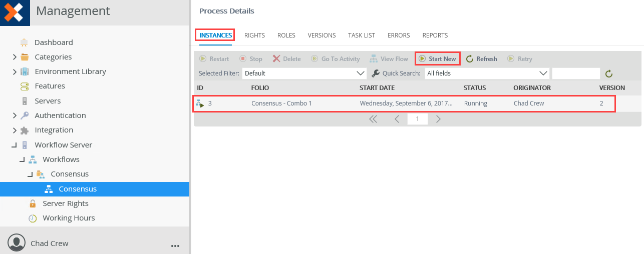Image resolution: width=644 pixels, height=254 pixels.
Task: Click the Server Rights padlock icon
Action: (x=33, y=203)
